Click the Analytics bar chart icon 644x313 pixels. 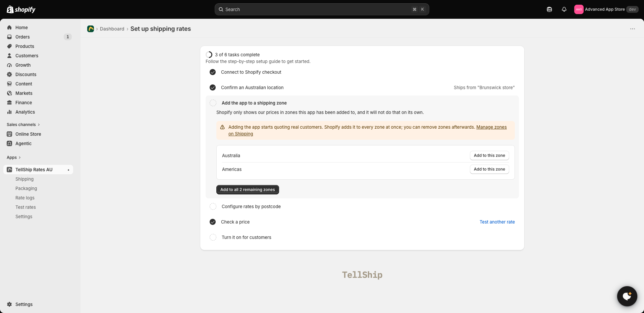(9, 112)
